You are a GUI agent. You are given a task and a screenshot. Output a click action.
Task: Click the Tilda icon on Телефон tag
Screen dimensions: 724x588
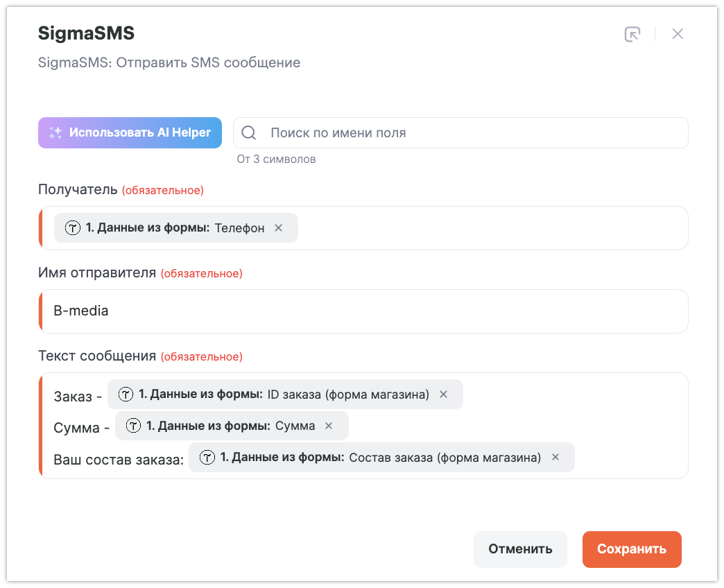click(72, 228)
